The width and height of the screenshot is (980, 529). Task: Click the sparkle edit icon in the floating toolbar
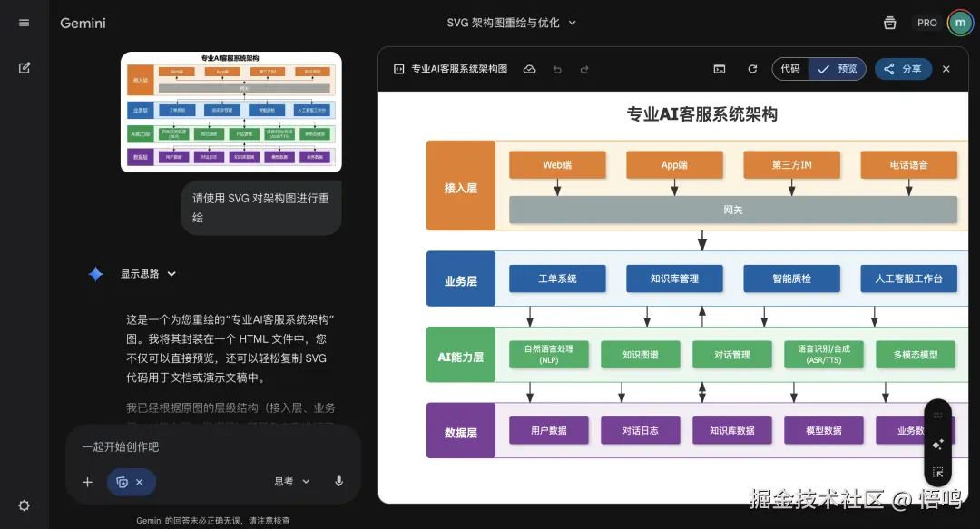coord(937,444)
